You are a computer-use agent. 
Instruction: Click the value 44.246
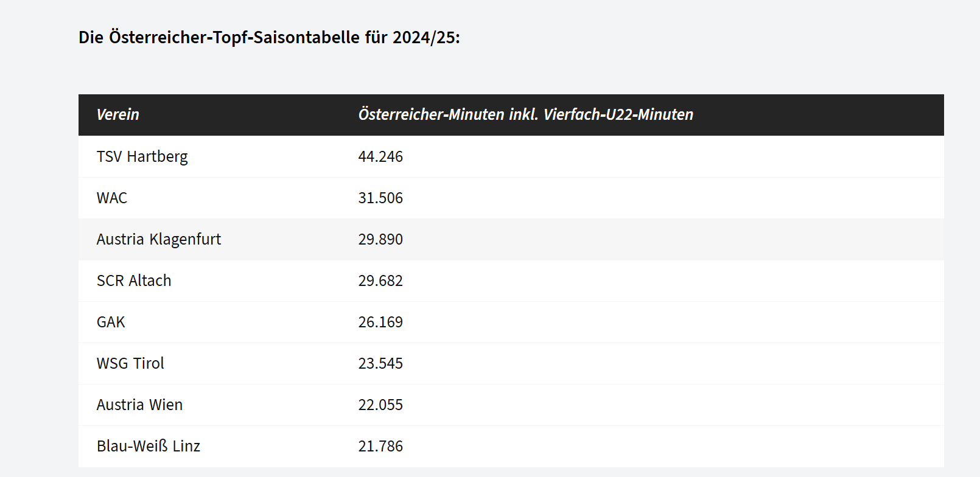(x=380, y=157)
